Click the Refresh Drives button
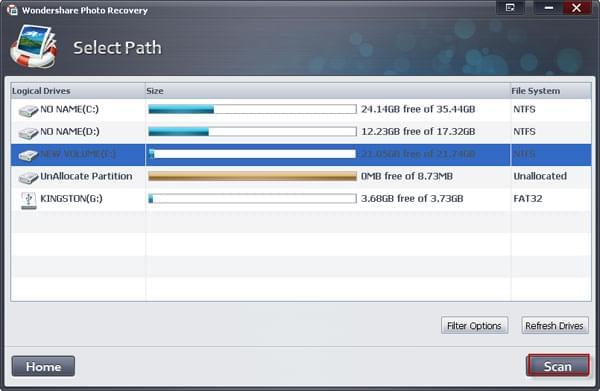Image resolution: width=600 pixels, height=391 pixels. point(554,326)
